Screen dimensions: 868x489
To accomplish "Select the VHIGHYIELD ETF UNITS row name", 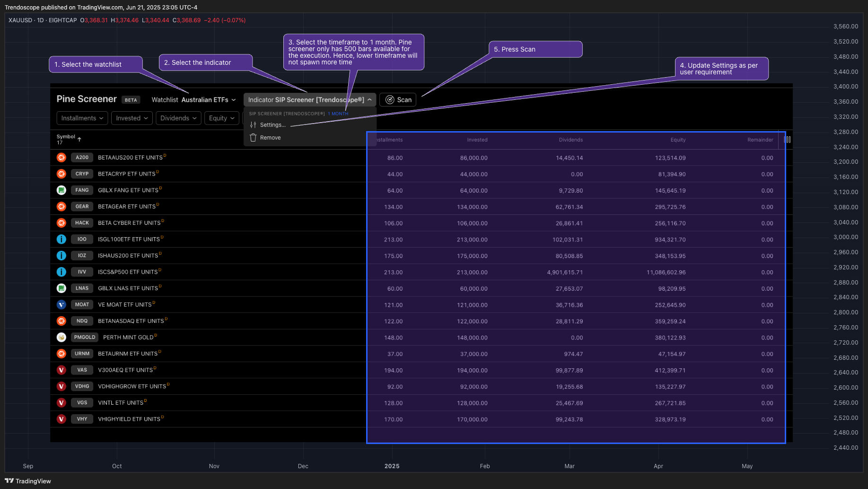I will click(129, 419).
